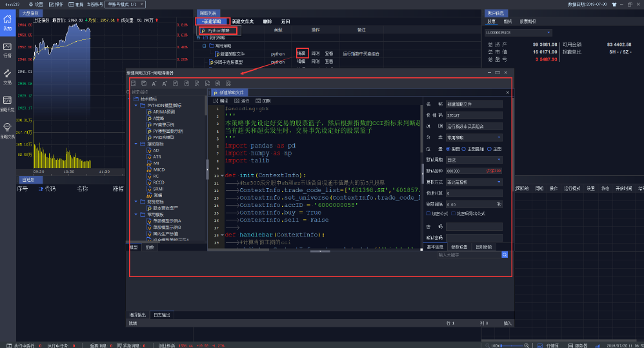
Task: Click the save icon in the editor toolbar
Action: tap(133, 83)
